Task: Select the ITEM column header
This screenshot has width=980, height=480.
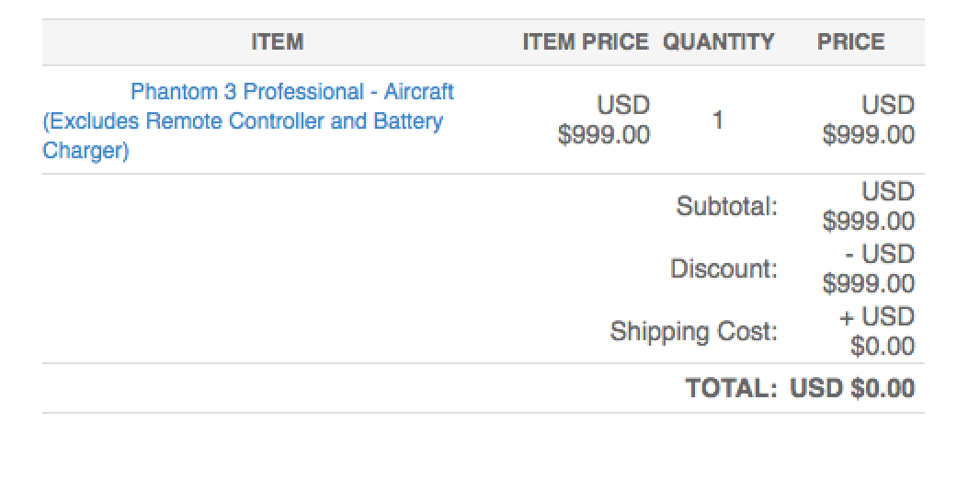Action: pos(278,42)
